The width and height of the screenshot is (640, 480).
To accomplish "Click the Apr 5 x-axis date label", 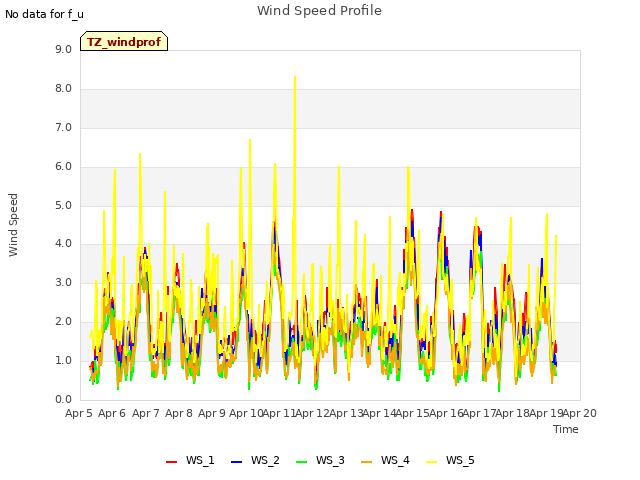I will click(79, 413).
